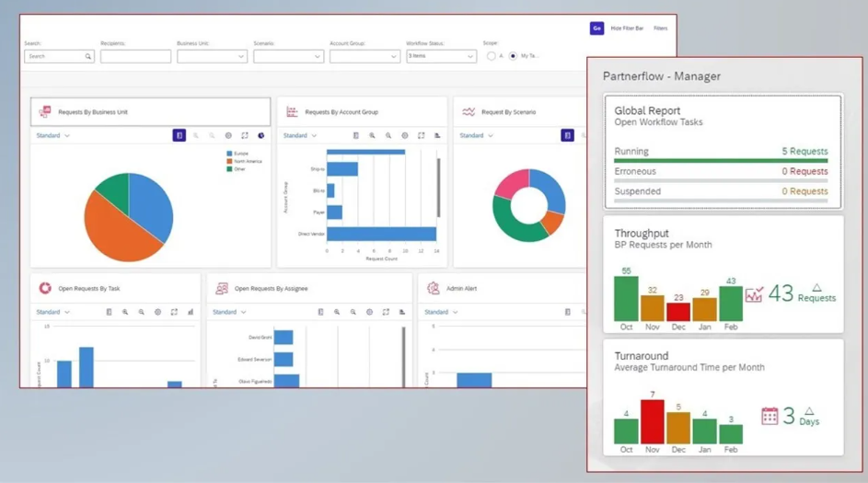The image size is (868, 483).
Task: Select the 'My Ta...' scope radio button
Action: [514, 56]
